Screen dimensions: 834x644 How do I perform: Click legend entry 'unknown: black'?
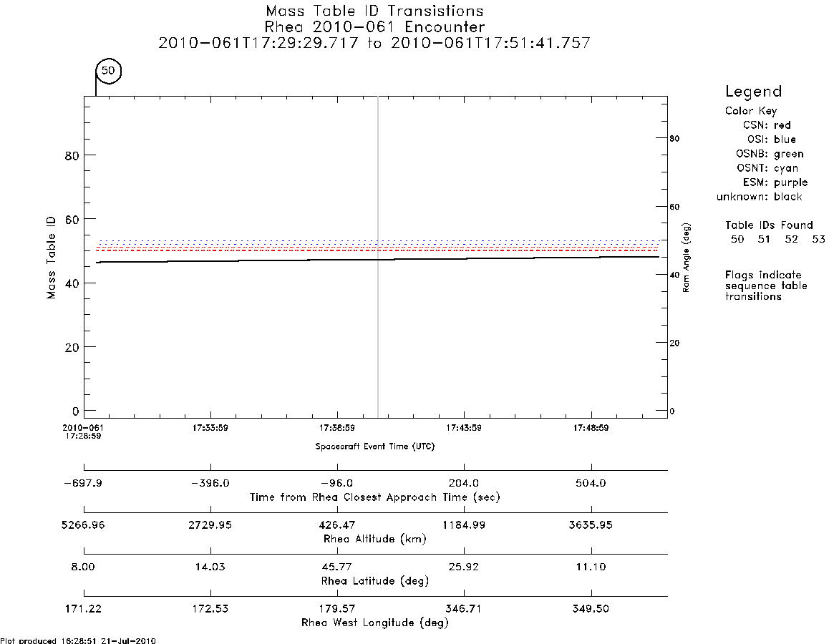pyautogui.click(x=759, y=197)
